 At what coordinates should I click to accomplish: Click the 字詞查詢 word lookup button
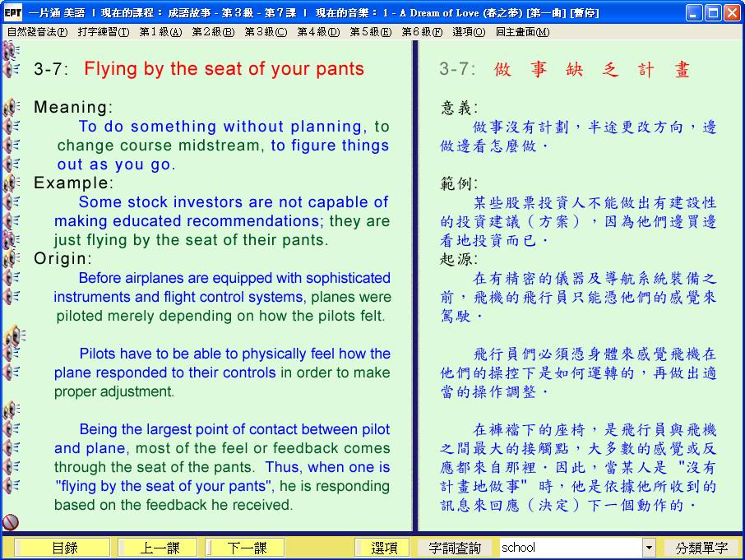pyautogui.click(x=455, y=548)
